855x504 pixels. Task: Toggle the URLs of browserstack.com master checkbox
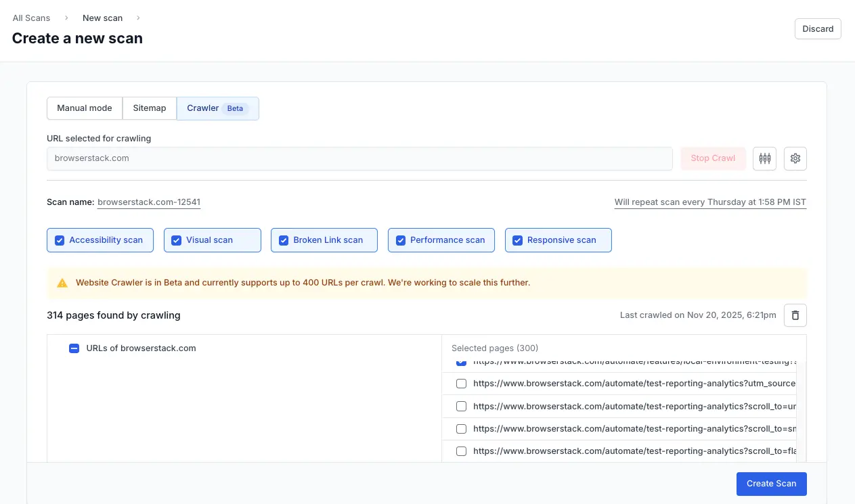[74, 348]
